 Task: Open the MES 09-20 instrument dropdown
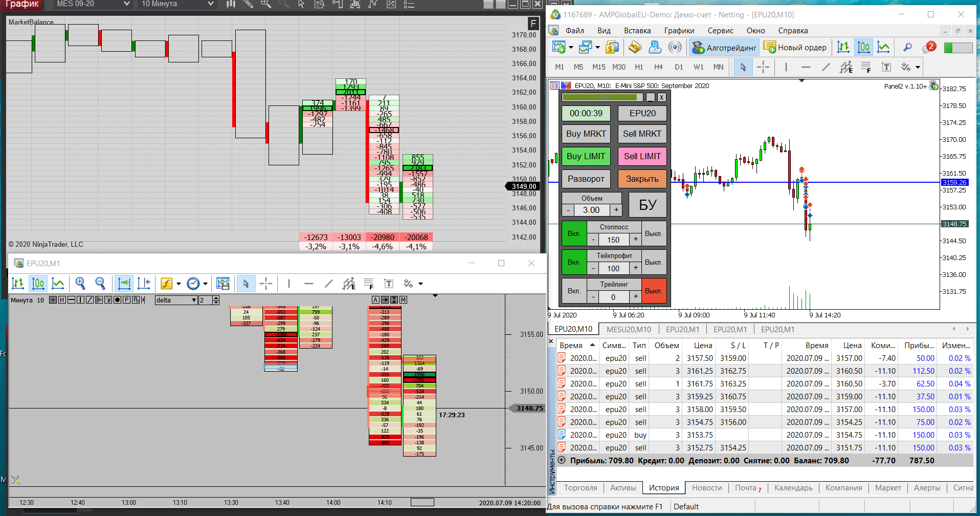pos(93,4)
